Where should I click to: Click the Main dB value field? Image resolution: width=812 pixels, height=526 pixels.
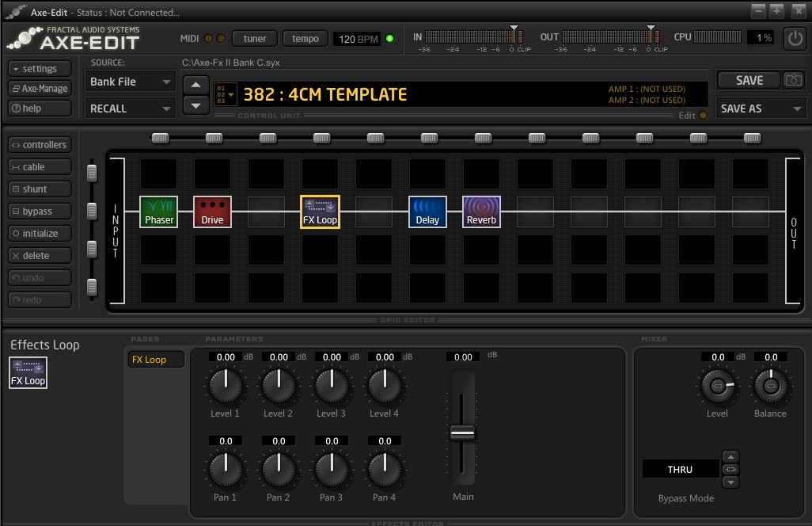point(463,357)
